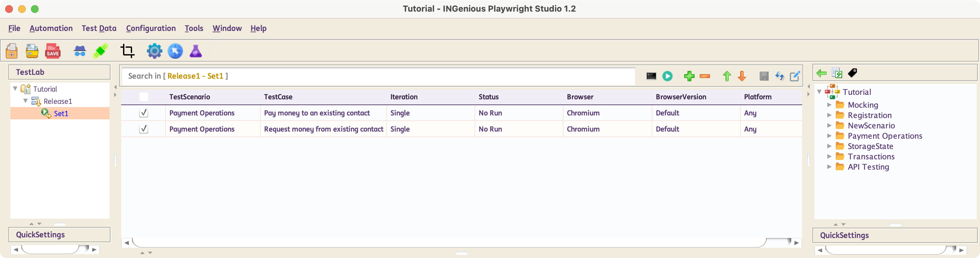Open the Window menu

tap(227, 28)
